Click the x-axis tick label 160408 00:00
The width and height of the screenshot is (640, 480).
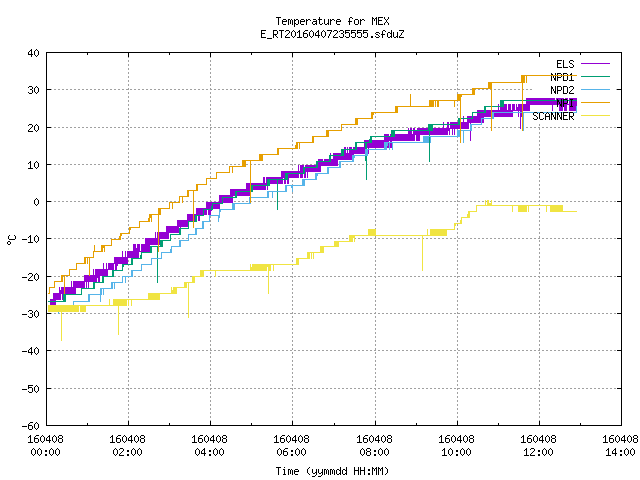tap(45, 445)
